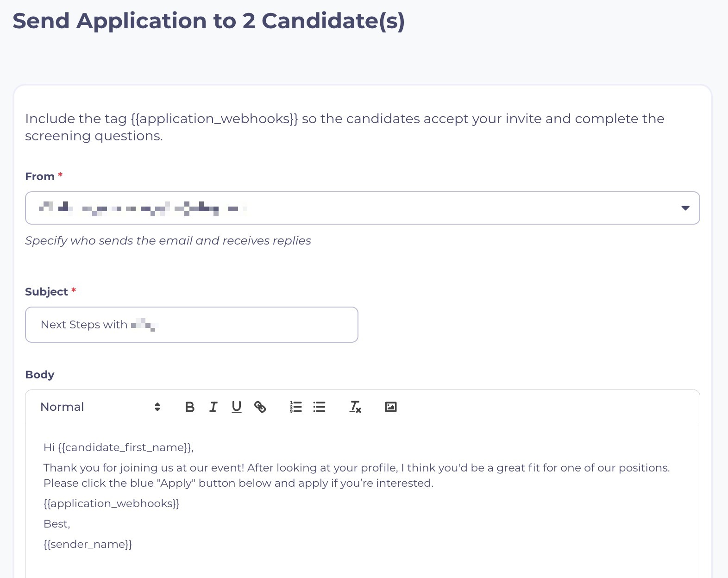The height and width of the screenshot is (578, 728).
Task: Open the Normal text style dropdown
Action: pos(100,407)
